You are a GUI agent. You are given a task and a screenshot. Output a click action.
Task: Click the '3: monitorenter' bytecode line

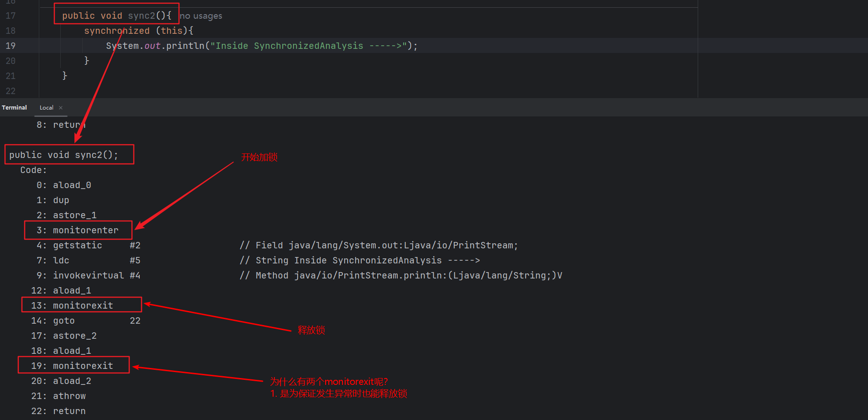(x=78, y=231)
